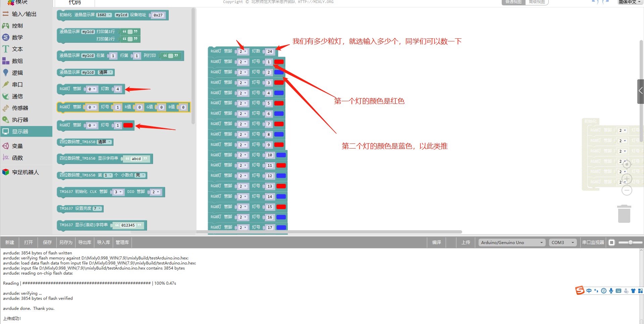Click the chip board icon in toolbar
Viewport: 644px width, 324px height.
tap(612, 242)
